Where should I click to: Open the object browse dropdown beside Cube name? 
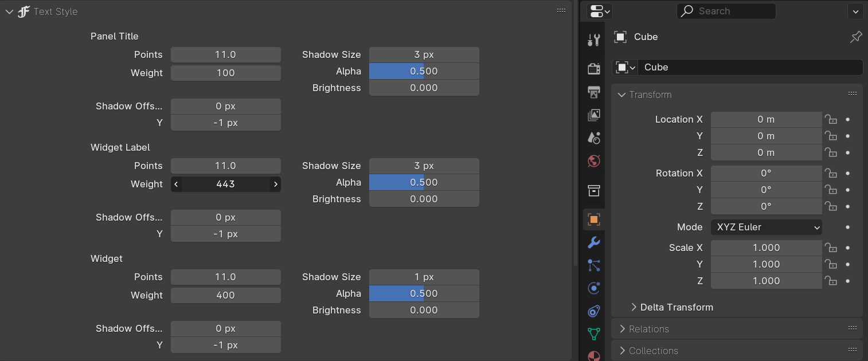625,67
